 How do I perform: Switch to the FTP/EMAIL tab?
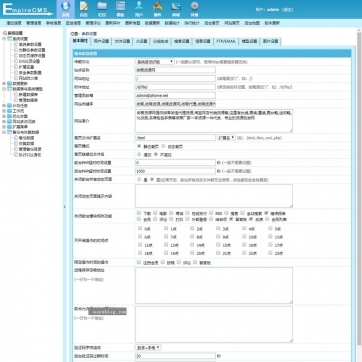[x=226, y=41]
